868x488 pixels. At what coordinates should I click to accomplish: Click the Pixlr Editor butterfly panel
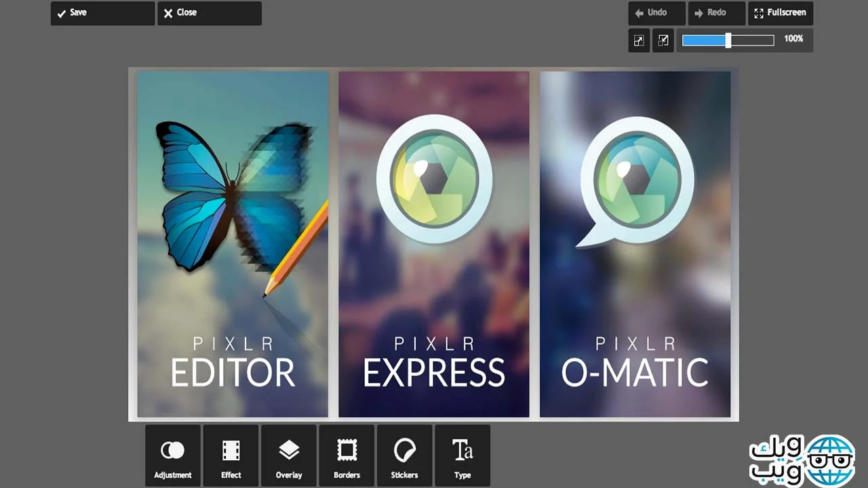click(233, 244)
